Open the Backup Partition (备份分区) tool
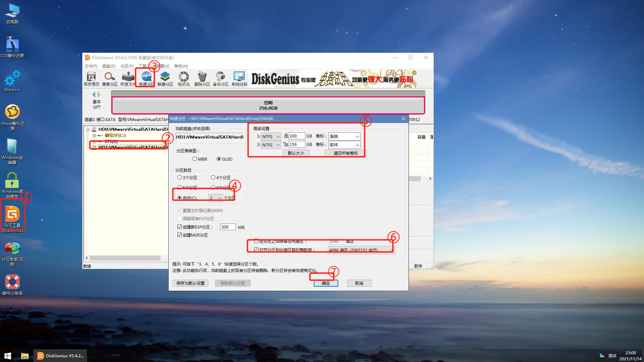644x362 pixels. (220, 79)
